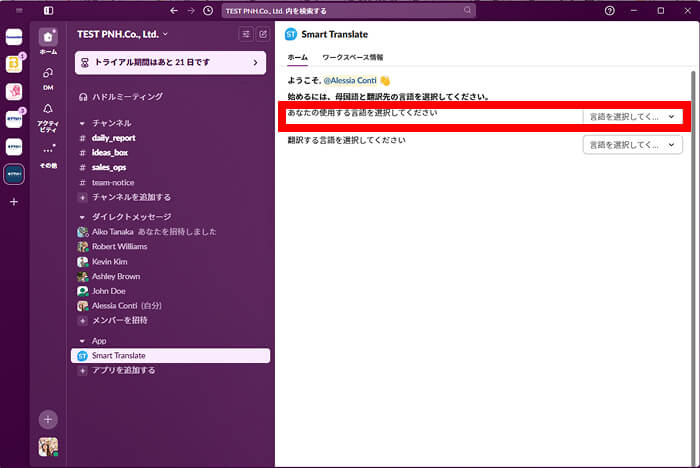Viewport: 700px width, 468px height.
Task: Switch to the fifth white workspace icon
Action: pos(14,146)
